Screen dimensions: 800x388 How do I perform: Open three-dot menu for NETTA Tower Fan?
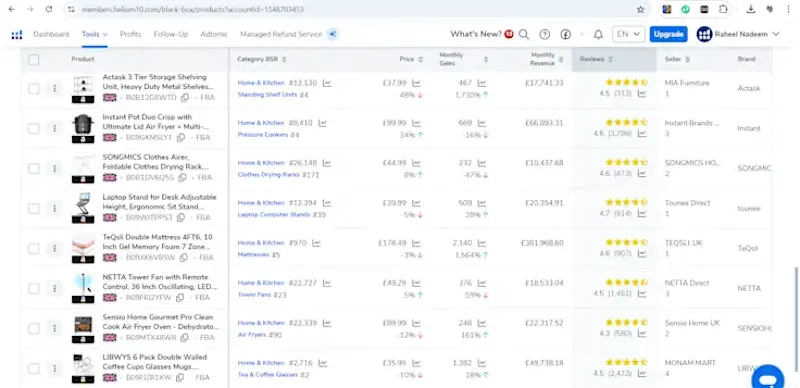[x=54, y=288]
